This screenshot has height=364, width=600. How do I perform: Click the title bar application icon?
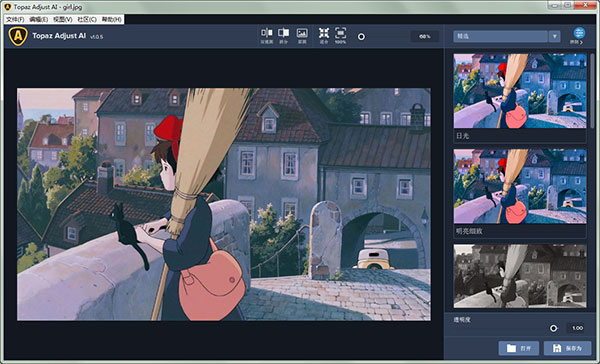pos(7,7)
